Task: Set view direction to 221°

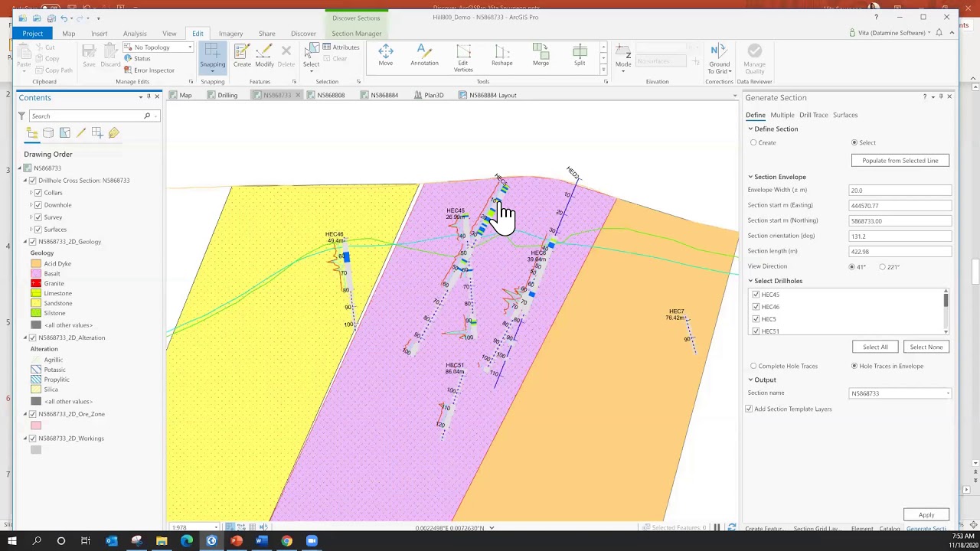Action: [x=882, y=267]
